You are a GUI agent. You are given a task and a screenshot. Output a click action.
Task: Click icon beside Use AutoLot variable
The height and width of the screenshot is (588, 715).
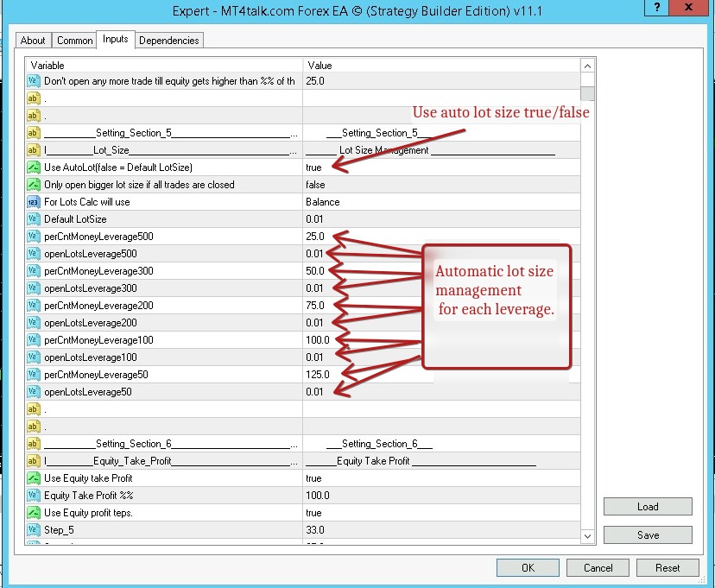click(x=34, y=168)
